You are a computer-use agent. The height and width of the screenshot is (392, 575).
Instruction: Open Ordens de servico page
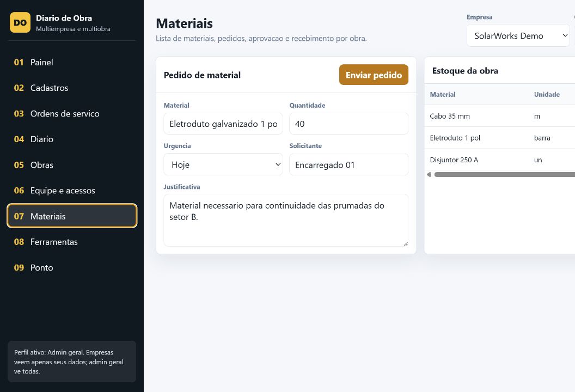[72, 114]
